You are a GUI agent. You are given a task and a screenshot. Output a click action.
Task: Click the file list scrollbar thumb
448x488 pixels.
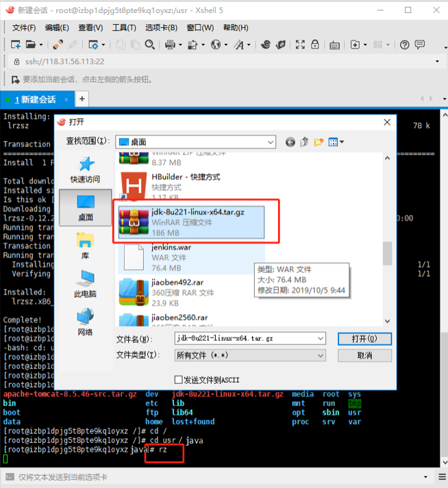[x=387, y=253]
